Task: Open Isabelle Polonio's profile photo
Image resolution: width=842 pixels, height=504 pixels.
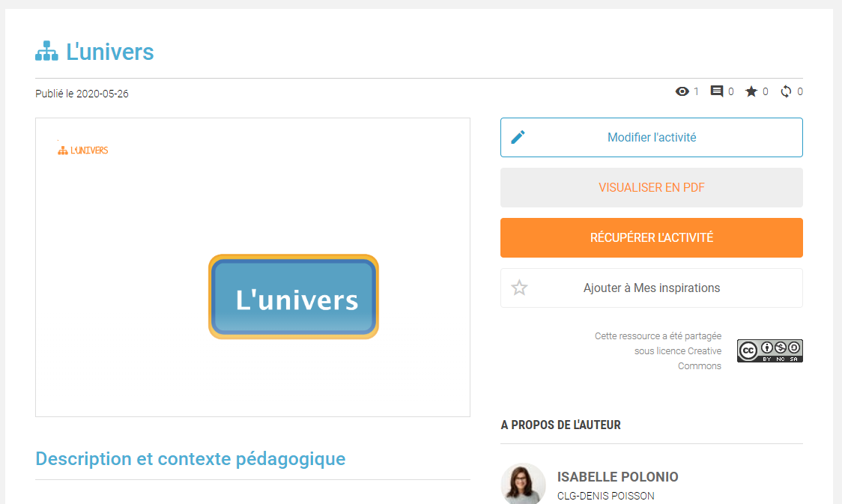Action: (523, 484)
